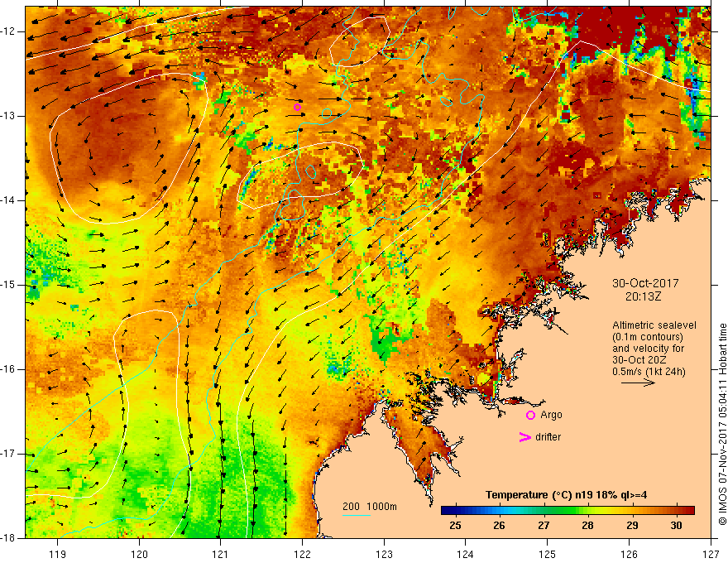Screen dimensions: 728x563
Task: Click the "and velocity for" caption line
Action: (648, 349)
